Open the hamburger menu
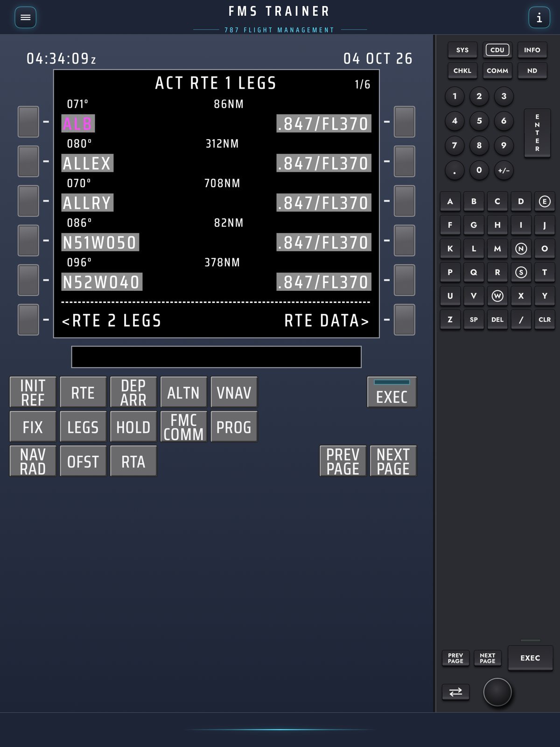The image size is (560, 747). 26,17
